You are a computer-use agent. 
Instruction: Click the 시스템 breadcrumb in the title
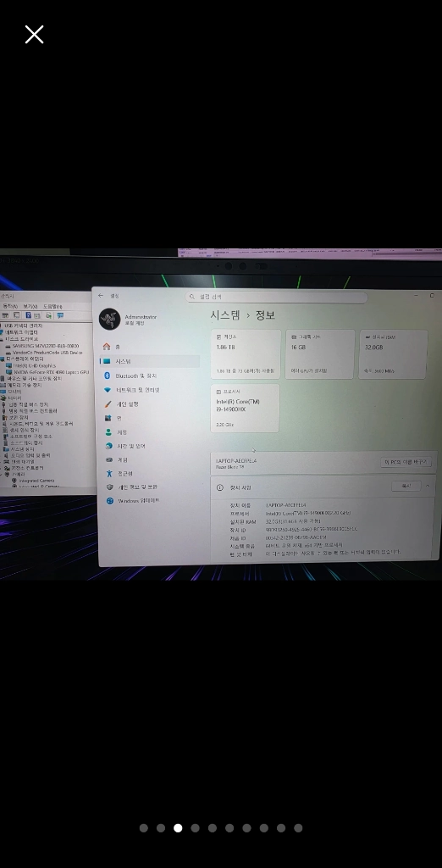[x=225, y=315]
